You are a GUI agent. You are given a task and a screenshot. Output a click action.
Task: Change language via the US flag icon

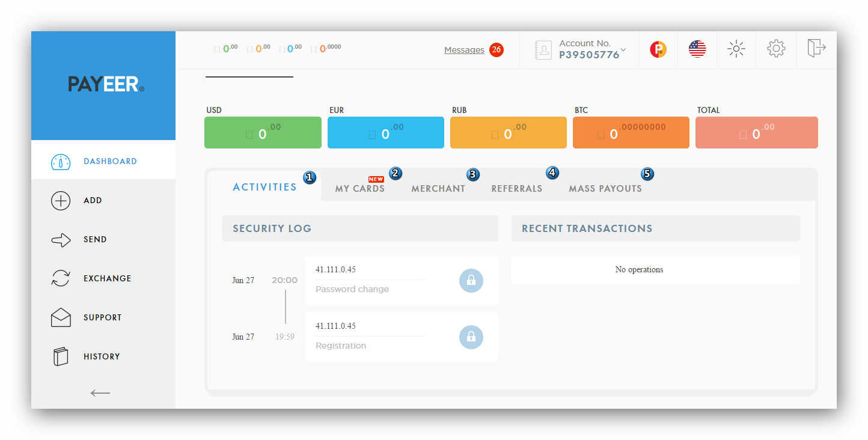tap(697, 49)
